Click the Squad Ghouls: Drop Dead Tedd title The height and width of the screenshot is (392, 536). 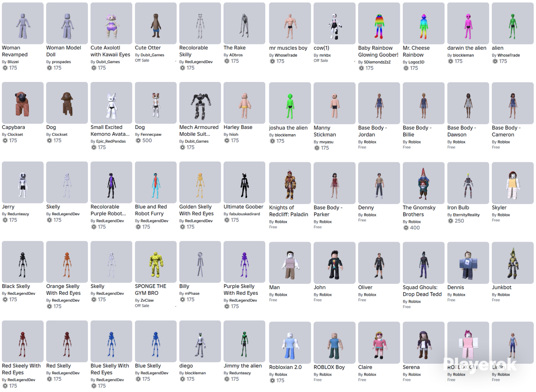[x=422, y=290]
